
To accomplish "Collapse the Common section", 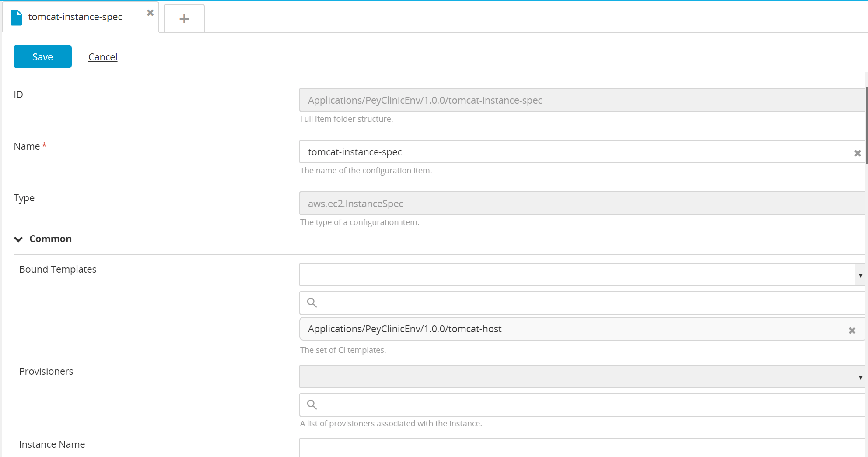I will click(18, 239).
